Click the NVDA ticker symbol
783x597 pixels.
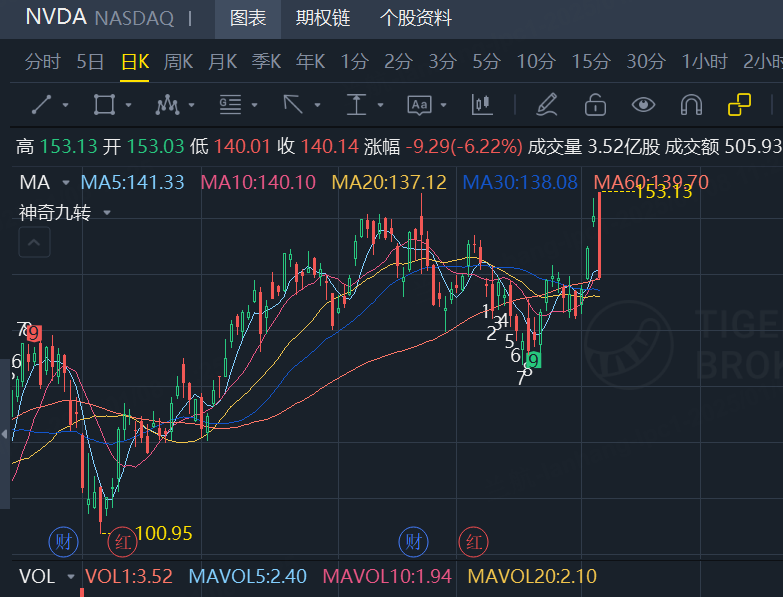point(56,17)
